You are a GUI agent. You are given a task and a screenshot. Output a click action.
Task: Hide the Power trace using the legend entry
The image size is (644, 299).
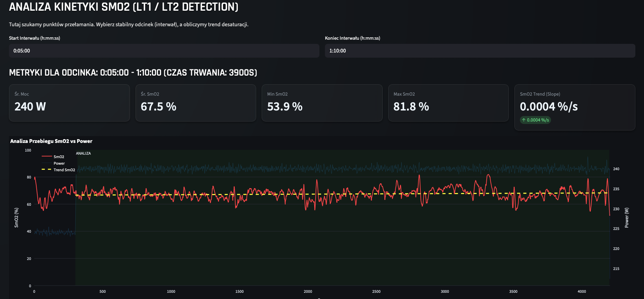click(59, 163)
